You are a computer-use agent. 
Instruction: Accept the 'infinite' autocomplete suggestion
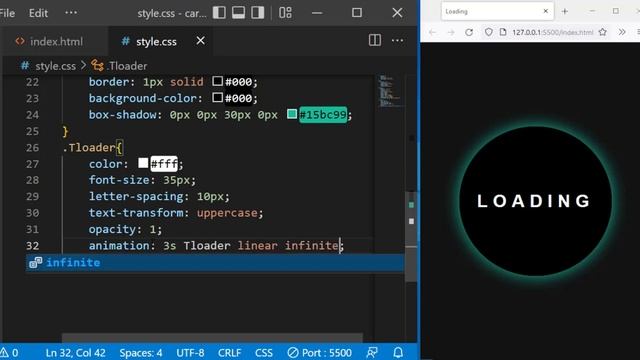215,262
